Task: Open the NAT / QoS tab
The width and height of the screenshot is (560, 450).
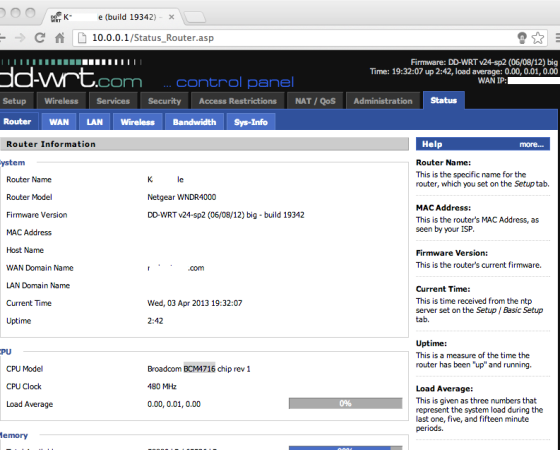Action: [315, 101]
